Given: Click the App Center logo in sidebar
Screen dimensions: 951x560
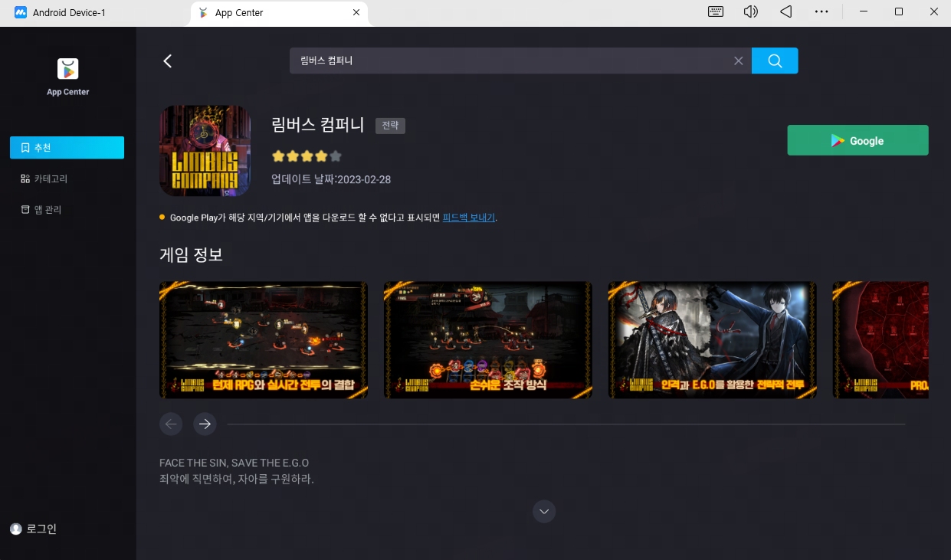Looking at the screenshot, I should point(68,69).
